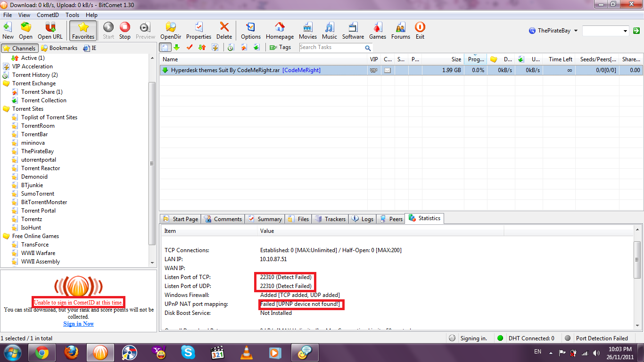Image resolution: width=644 pixels, height=362 pixels.
Task: Switch to the Trackers tab
Action: point(330,219)
